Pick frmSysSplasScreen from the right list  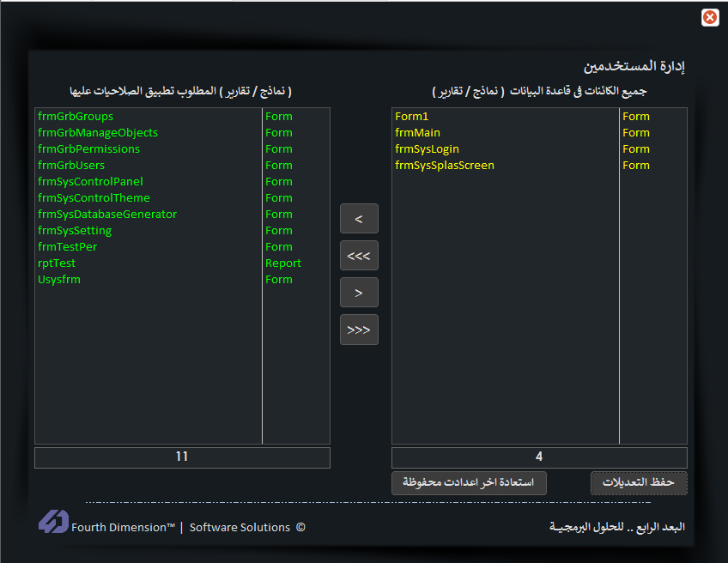tap(444, 166)
